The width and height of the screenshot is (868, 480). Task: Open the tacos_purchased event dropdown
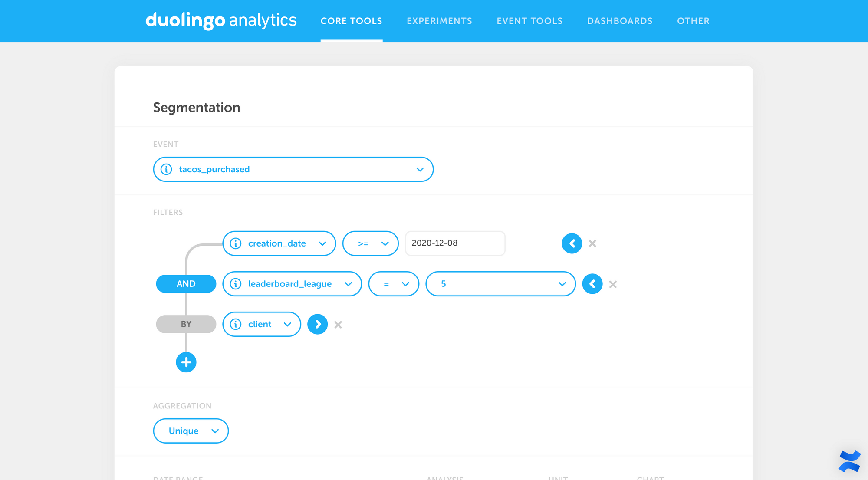[419, 169]
